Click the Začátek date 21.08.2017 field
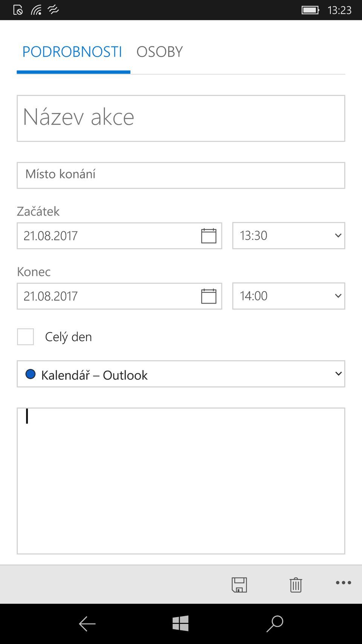This screenshot has height=644, width=362. coord(106,236)
